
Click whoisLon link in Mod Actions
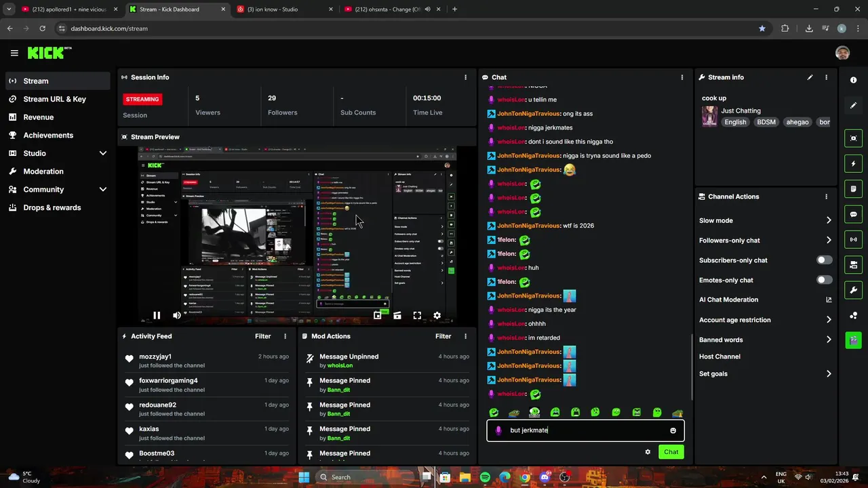click(x=340, y=365)
